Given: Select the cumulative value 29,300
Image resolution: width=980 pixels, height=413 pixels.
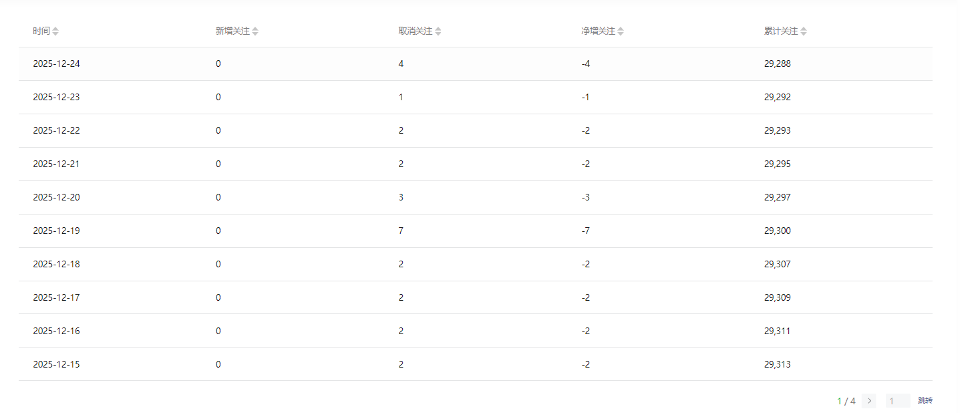Looking at the screenshot, I should click(777, 231).
